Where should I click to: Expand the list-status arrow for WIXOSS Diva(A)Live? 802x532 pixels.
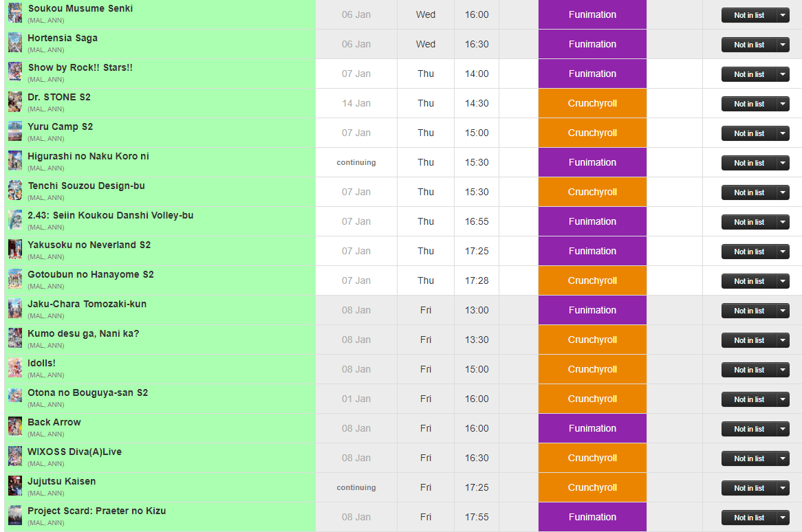(783, 458)
